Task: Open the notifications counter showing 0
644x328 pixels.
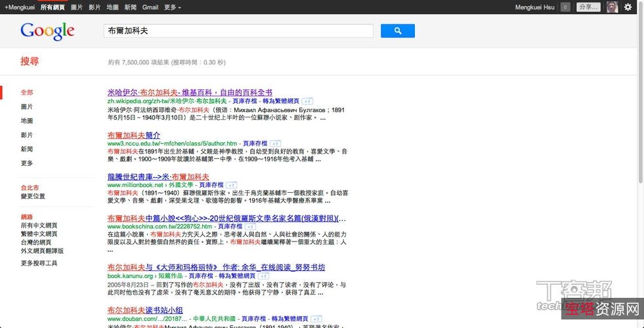Action: click(565, 7)
